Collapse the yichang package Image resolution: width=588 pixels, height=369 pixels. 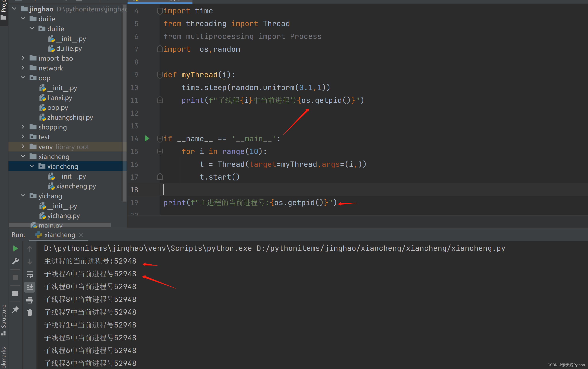23,196
